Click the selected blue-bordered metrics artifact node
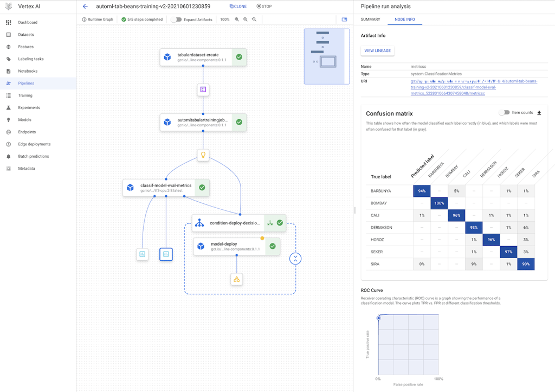Screen dimensions: 555x392 point(166,254)
